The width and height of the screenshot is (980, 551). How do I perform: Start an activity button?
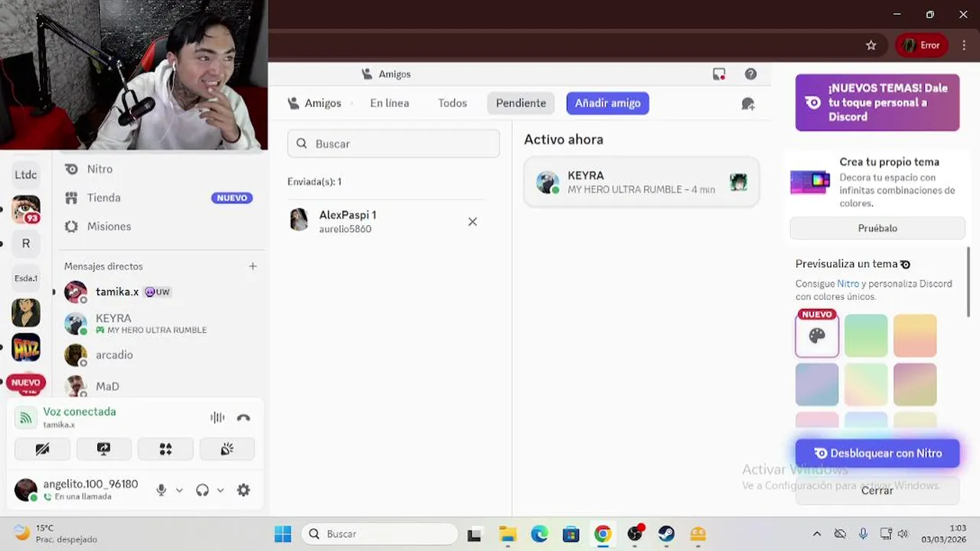[x=165, y=449]
